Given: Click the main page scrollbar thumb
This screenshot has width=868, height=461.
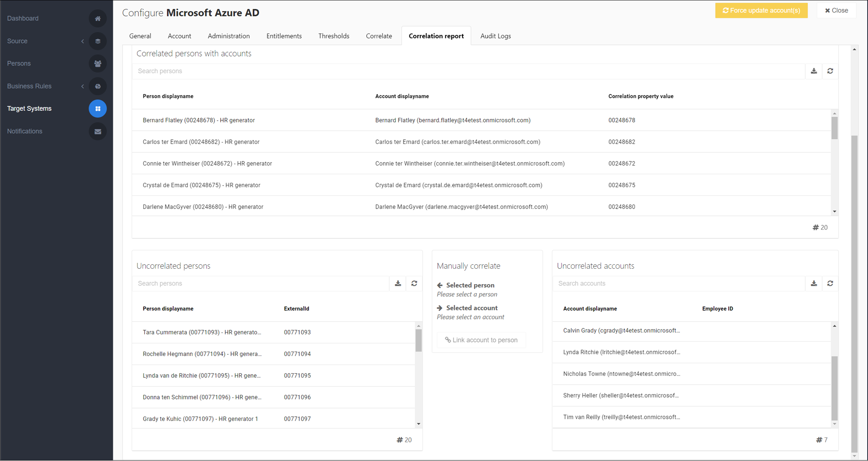Looking at the screenshot, I should 854,294.
